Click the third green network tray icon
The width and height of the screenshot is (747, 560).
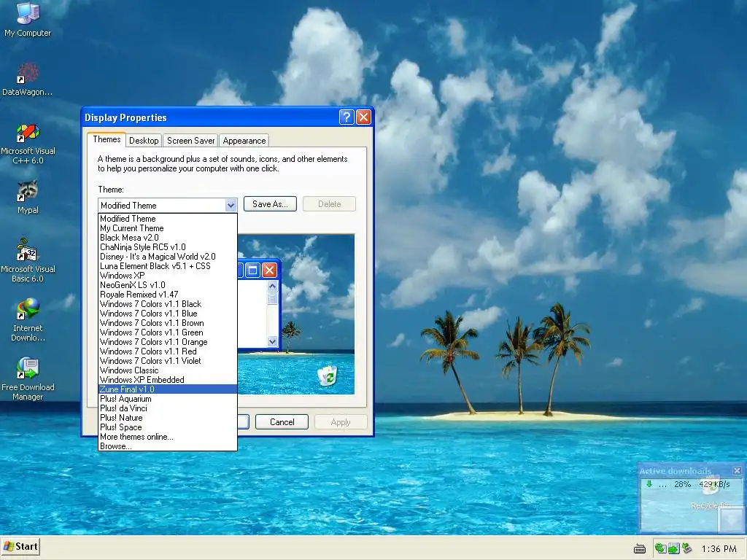pos(686,548)
